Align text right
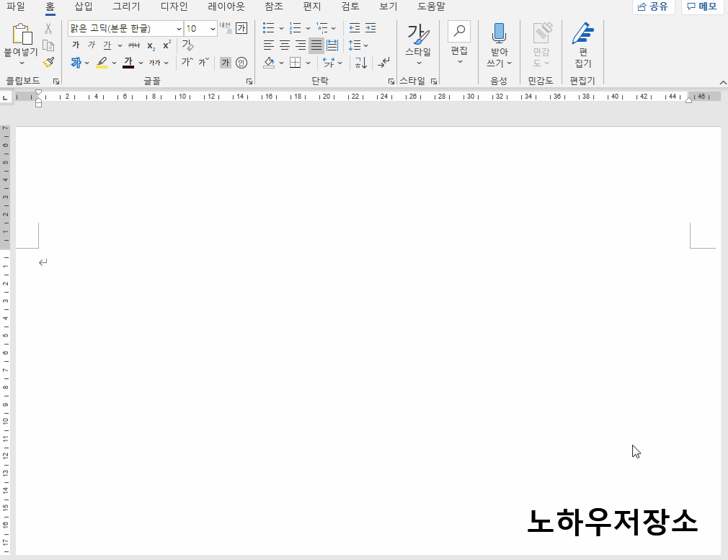 [x=301, y=45]
